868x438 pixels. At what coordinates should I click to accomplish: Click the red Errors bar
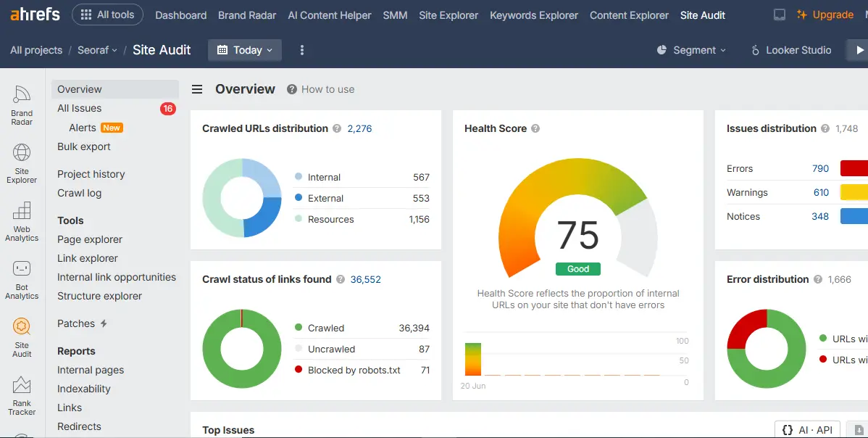pyautogui.click(x=854, y=168)
